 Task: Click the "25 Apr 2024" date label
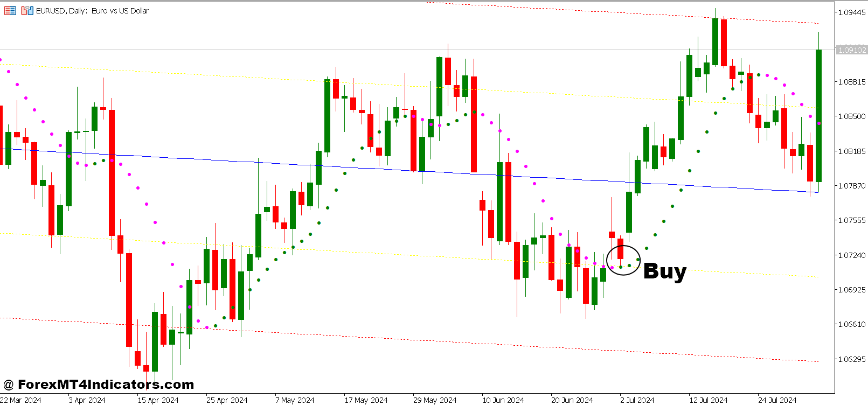click(x=227, y=400)
